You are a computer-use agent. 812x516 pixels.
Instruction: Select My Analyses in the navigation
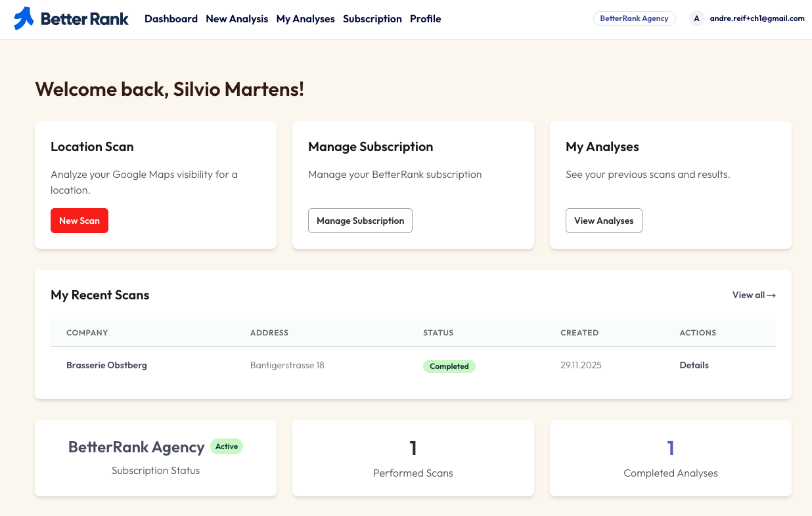(x=305, y=18)
